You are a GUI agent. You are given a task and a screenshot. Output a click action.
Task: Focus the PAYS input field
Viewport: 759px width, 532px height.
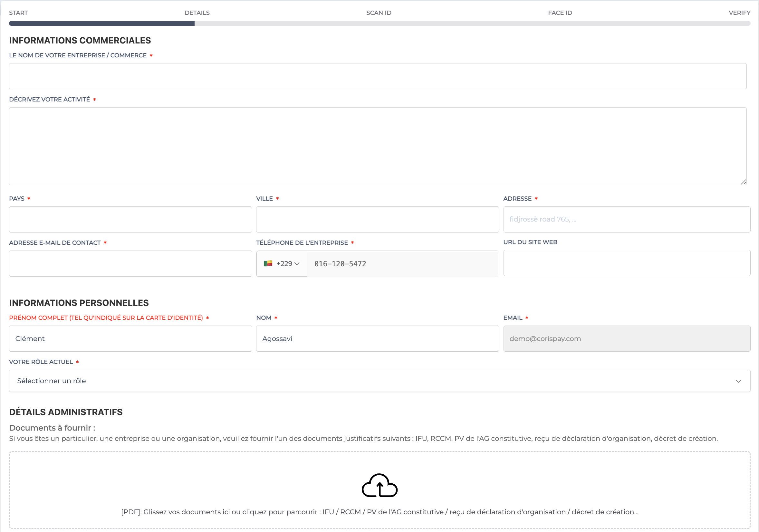[x=130, y=219]
